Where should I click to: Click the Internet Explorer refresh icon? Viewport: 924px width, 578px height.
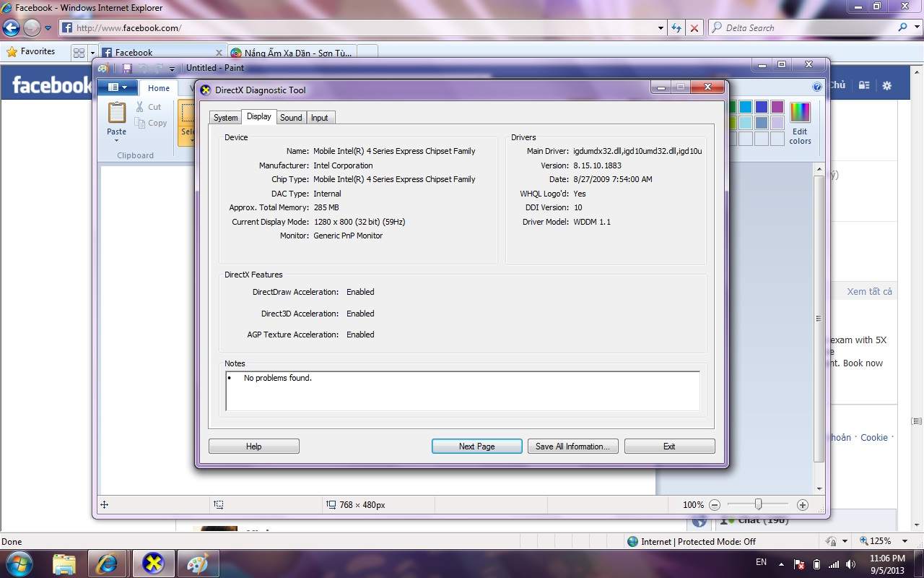(676, 28)
